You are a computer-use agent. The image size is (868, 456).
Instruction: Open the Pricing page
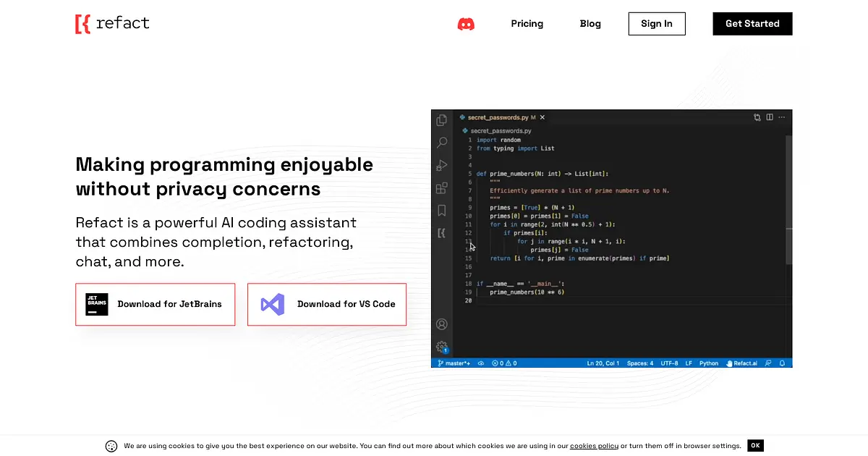(x=527, y=24)
